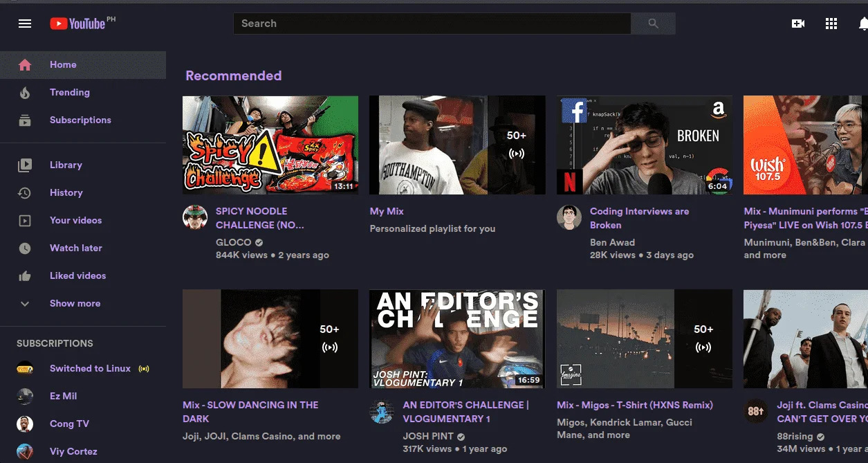Viewport: 868px width, 463px height.
Task: Open the My Mix playlist title
Action: point(387,211)
